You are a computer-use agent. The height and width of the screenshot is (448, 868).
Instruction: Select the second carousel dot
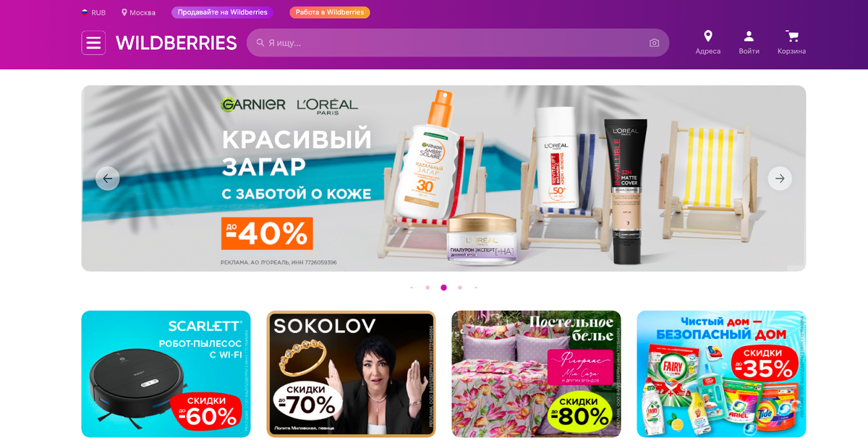click(427, 288)
